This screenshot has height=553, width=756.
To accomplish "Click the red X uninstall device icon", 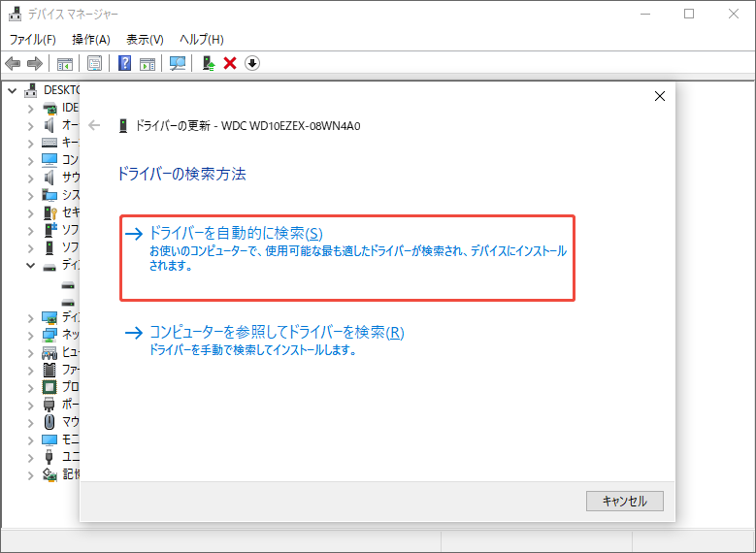I will 230,63.
